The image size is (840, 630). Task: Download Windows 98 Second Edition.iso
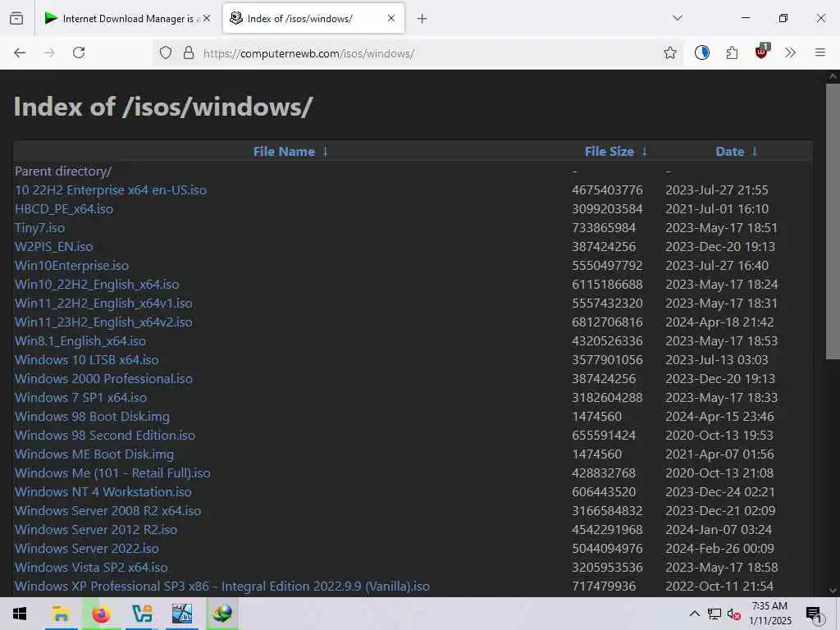pyautogui.click(x=105, y=435)
